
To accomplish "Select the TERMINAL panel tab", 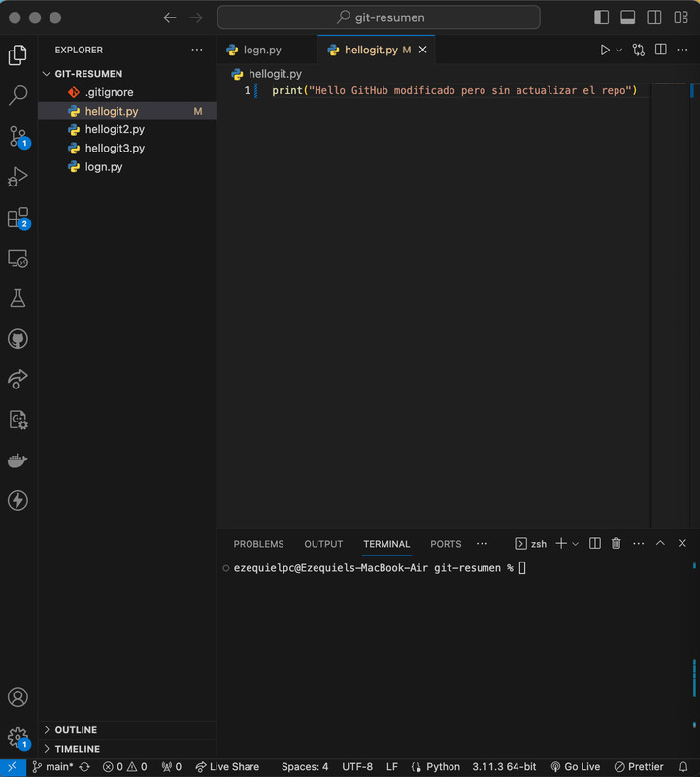I will tap(386, 544).
